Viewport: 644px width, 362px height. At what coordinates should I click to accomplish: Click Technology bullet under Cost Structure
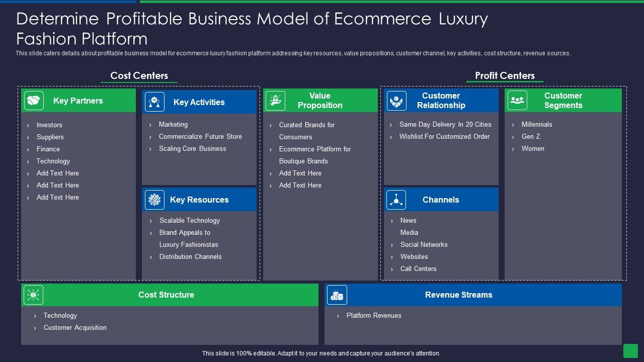click(60, 315)
